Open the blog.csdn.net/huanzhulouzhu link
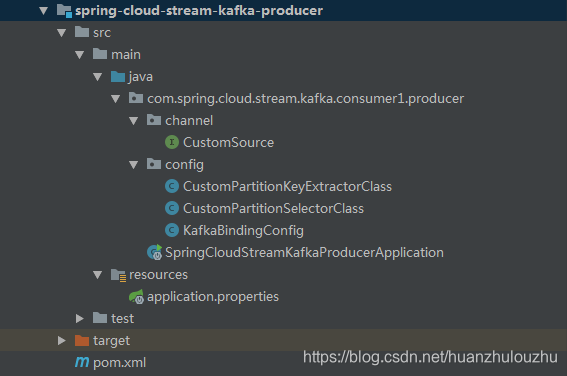567x376 pixels. (430, 357)
